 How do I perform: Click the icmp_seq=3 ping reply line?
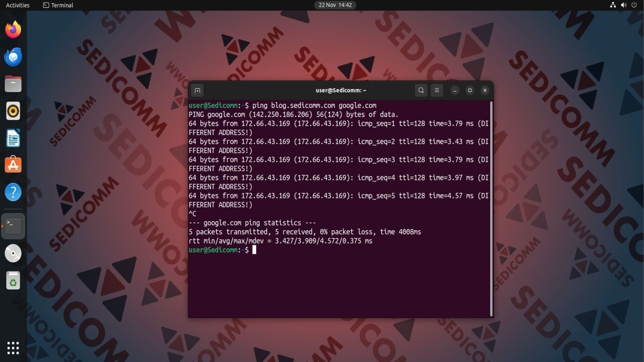(x=338, y=164)
